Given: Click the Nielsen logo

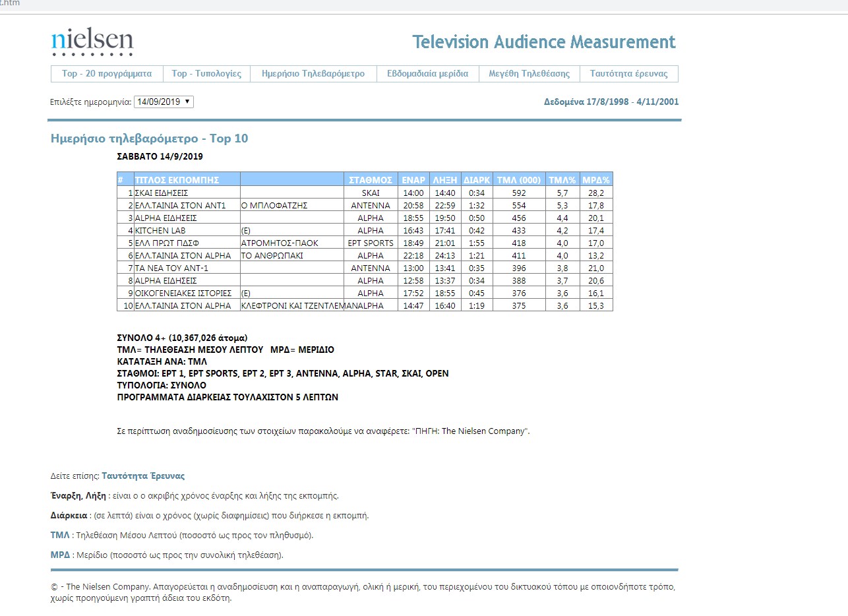Looking at the screenshot, I should tap(92, 42).
